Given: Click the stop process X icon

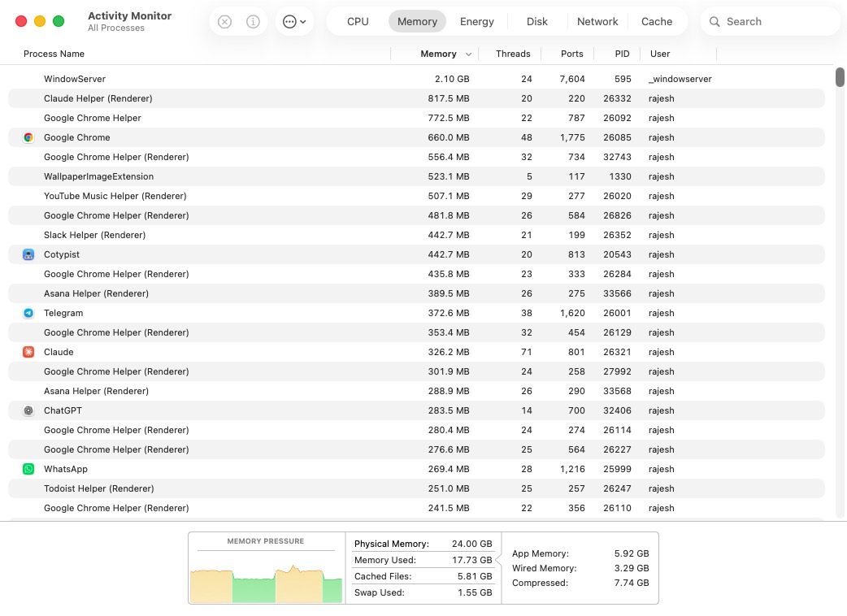Looking at the screenshot, I should (225, 22).
